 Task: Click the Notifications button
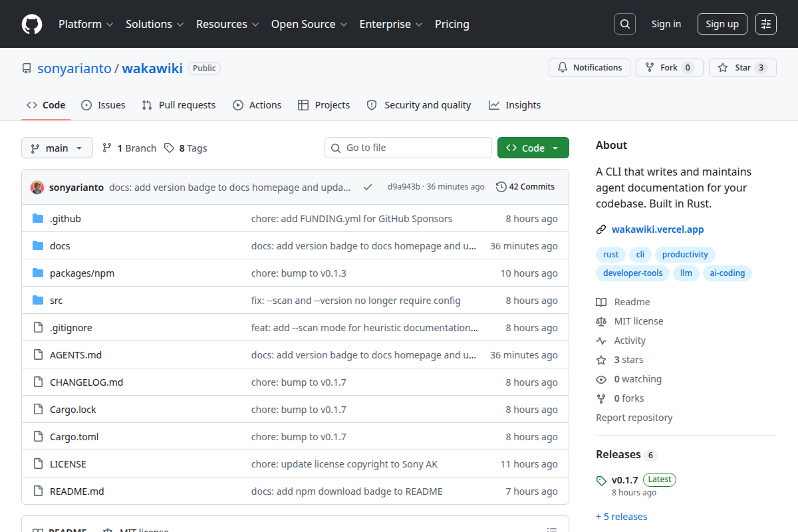click(589, 68)
